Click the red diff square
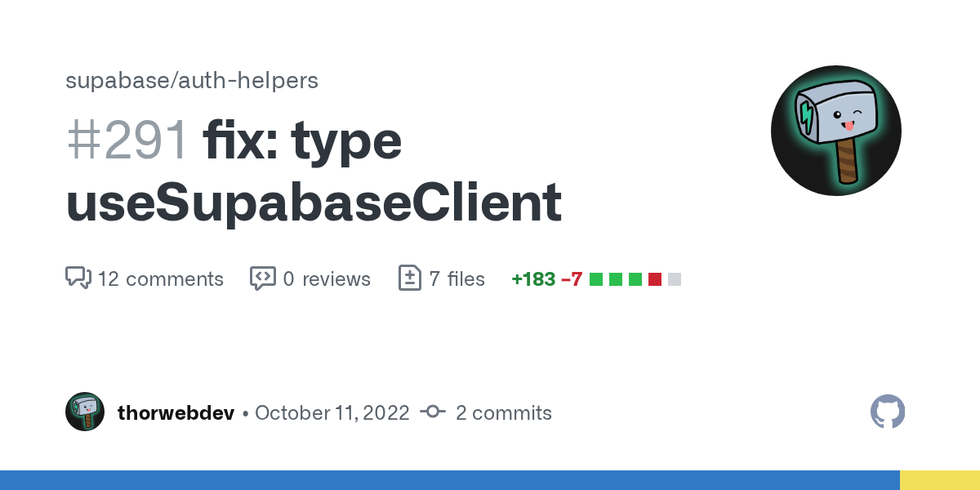Image resolution: width=980 pixels, height=490 pixels. (x=655, y=279)
